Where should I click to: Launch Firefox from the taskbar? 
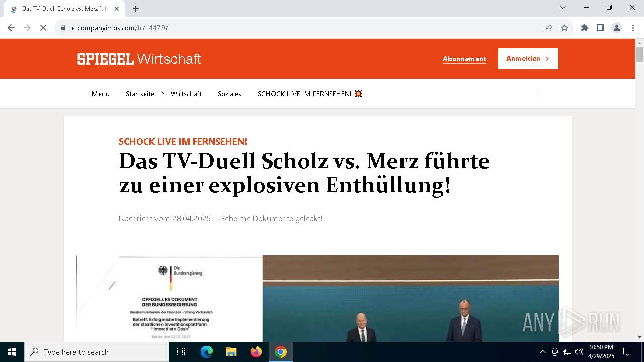[256, 352]
